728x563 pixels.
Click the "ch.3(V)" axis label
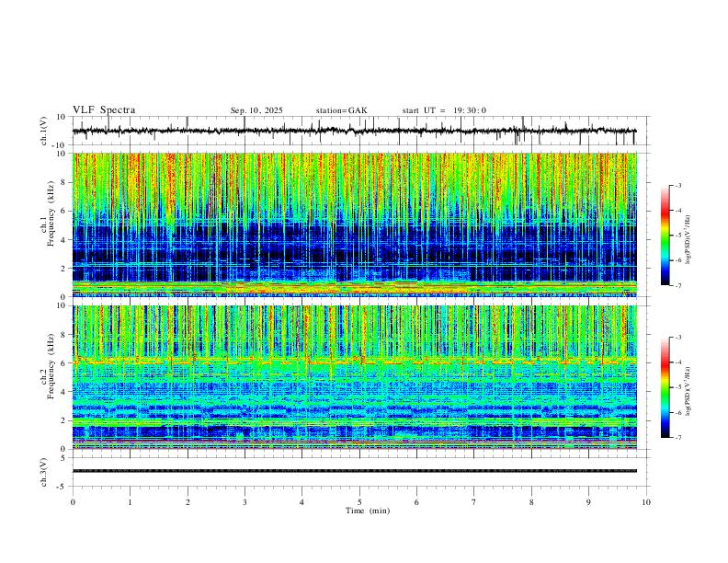coord(44,472)
